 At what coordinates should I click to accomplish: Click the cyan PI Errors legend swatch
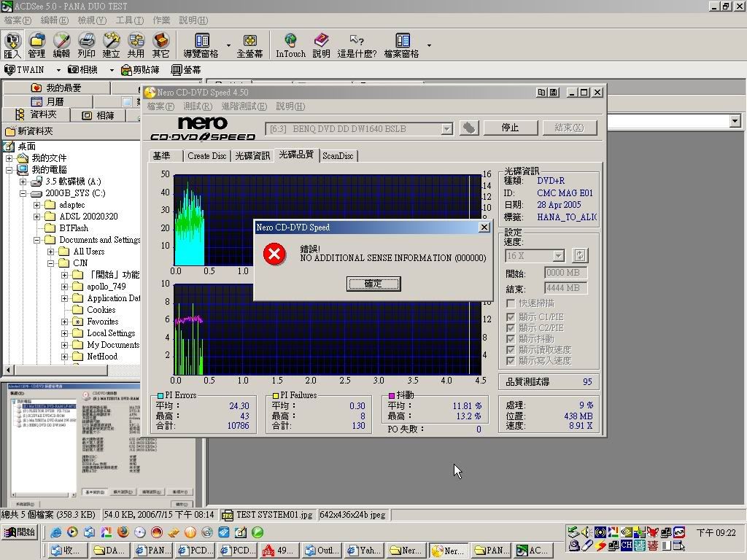[160, 396]
